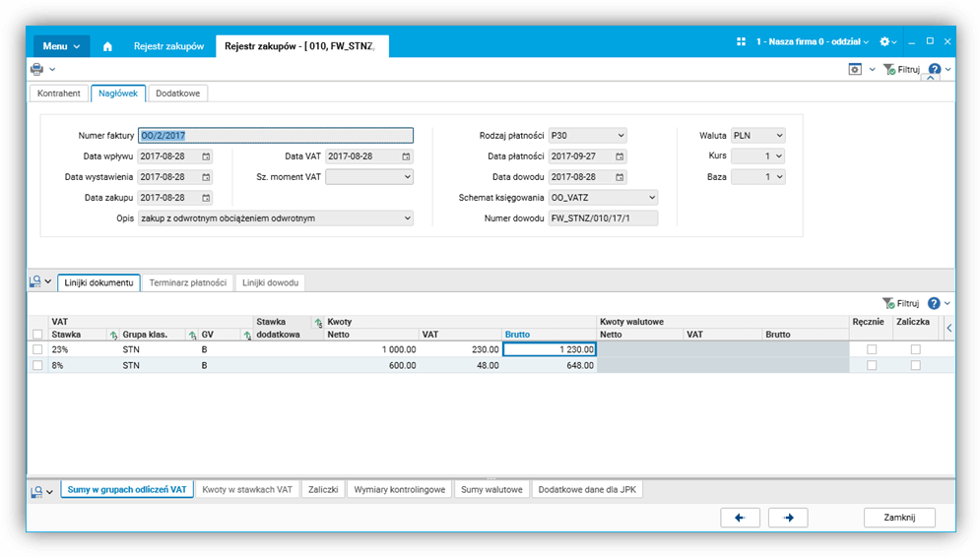Expand the Sz. moment VAT dropdown
980x557 pixels.
point(407,177)
